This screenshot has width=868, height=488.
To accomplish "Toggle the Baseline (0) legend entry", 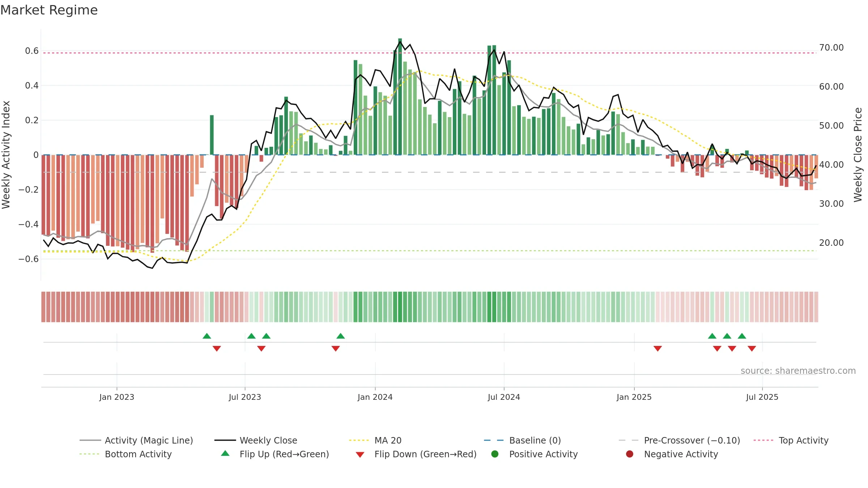I will click(x=522, y=440).
